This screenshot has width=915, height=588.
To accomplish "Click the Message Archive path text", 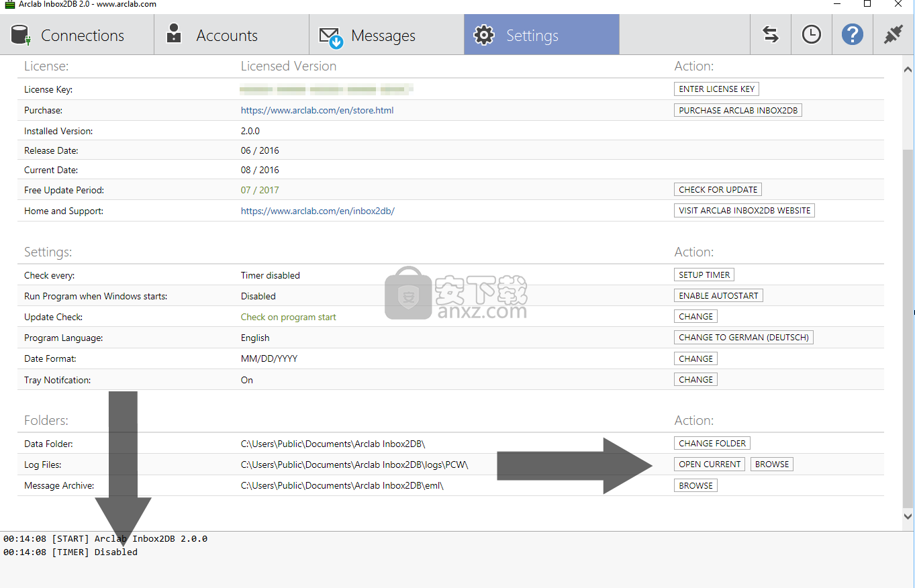I will click(342, 485).
